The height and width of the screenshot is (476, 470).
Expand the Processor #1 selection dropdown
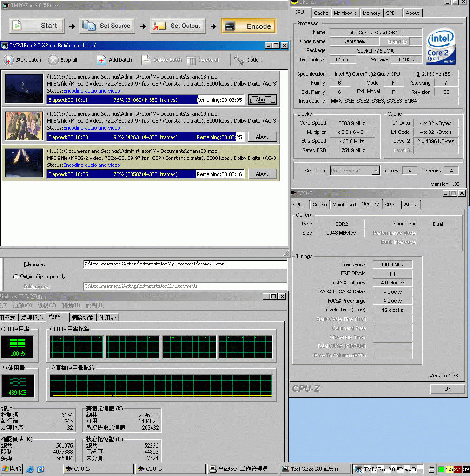(376, 171)
